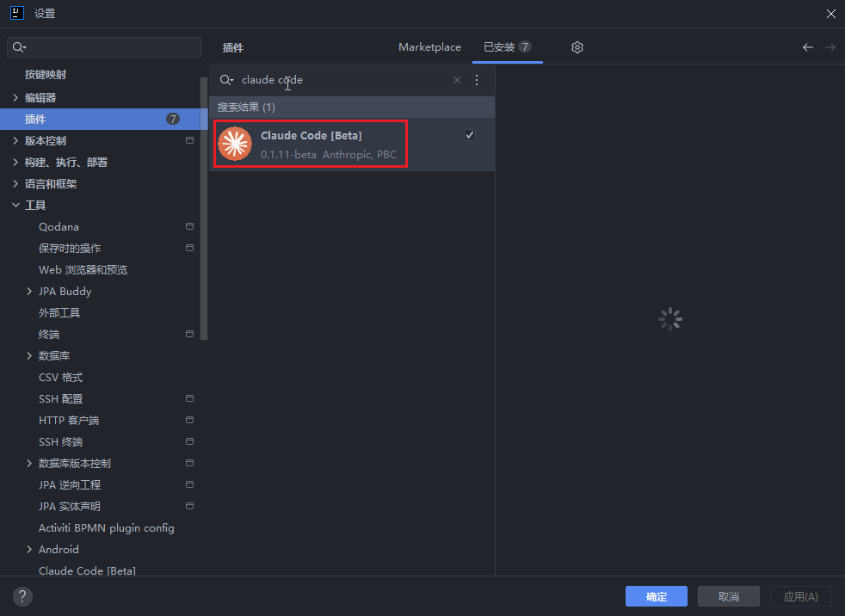Click project-level icon beside JPA 逆向工程
The height and width of the screenshot is (616, 845).
[x=189, y=484]
